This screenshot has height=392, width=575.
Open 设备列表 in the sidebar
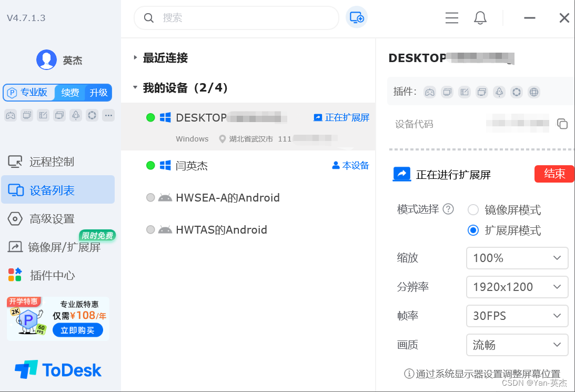pos(58,189)
